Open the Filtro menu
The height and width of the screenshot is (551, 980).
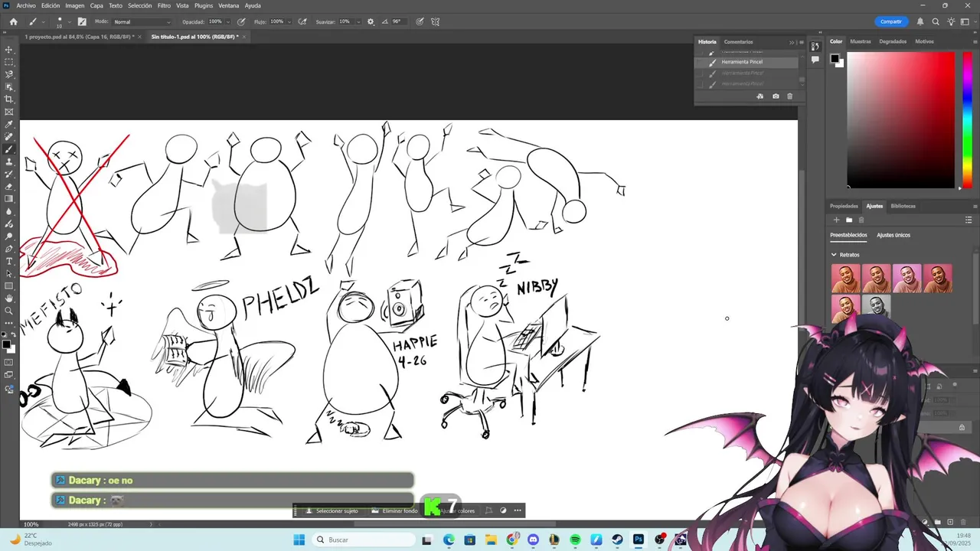click(x=164, y=5)
